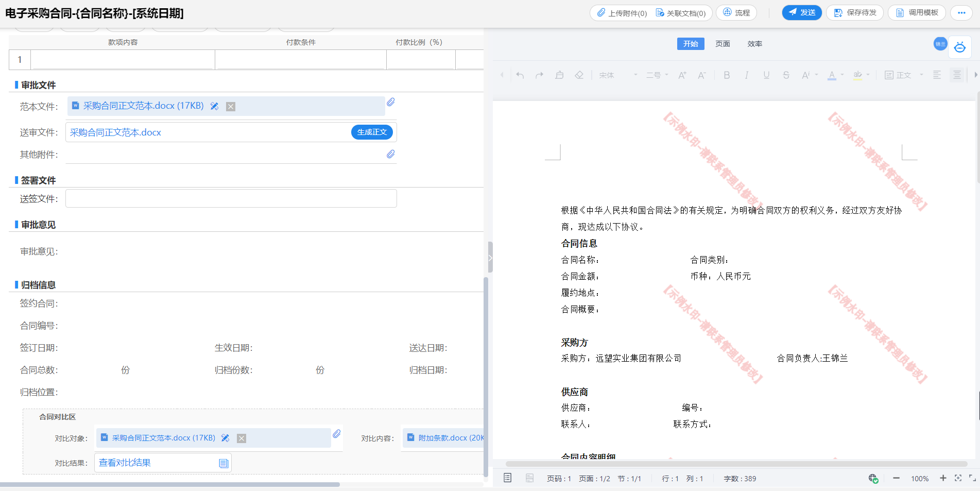Click the 发送 send button
This screenshot has width=980, height=491.
click(802, 12)
